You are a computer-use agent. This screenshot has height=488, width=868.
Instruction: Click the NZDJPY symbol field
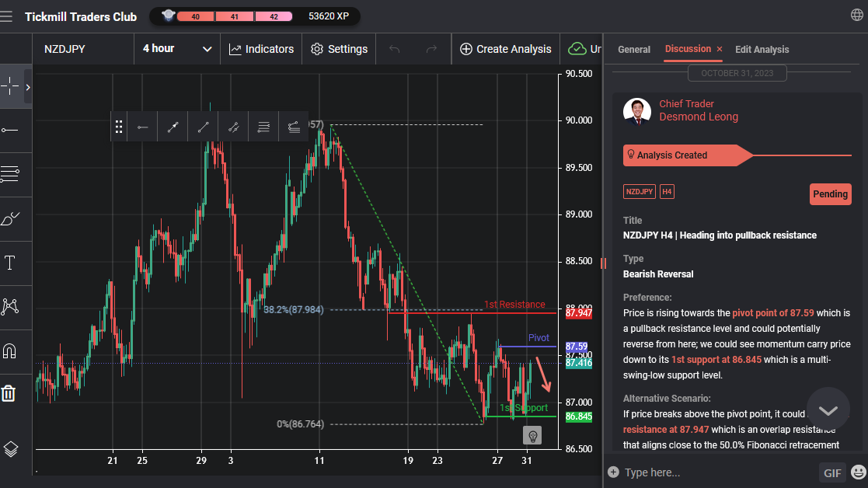tap(83, 49)
